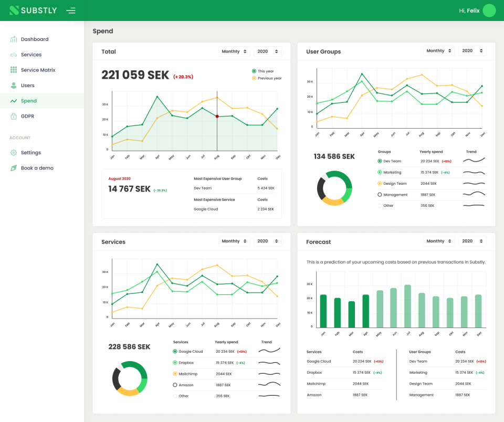Screen dimensions: 504x422
Task: Go to Users in the sidebar
Action: pos(28,86)
